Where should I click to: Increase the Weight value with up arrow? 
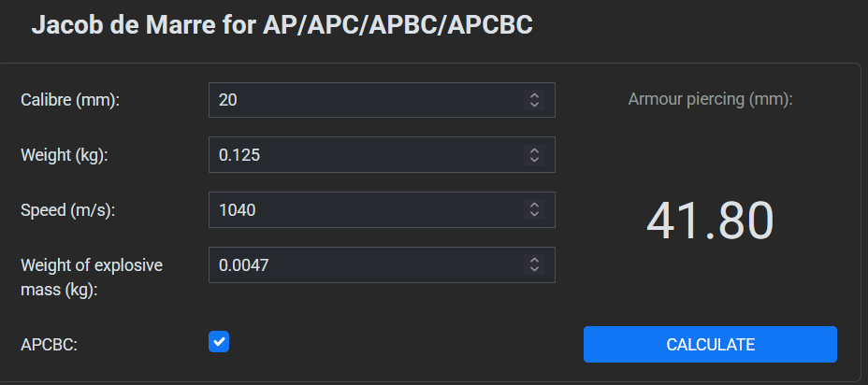534,150
